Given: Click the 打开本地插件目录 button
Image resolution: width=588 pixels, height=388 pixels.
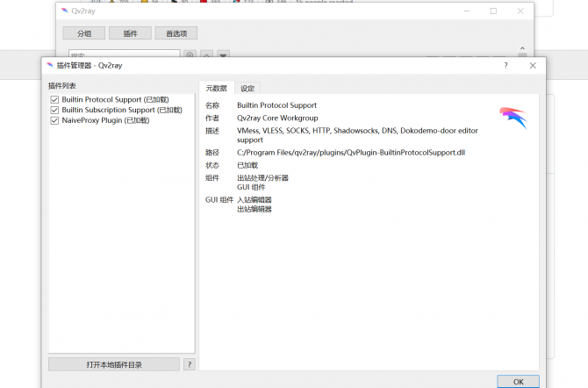Looking at the screenshot, I should click(x=114, y=364).
